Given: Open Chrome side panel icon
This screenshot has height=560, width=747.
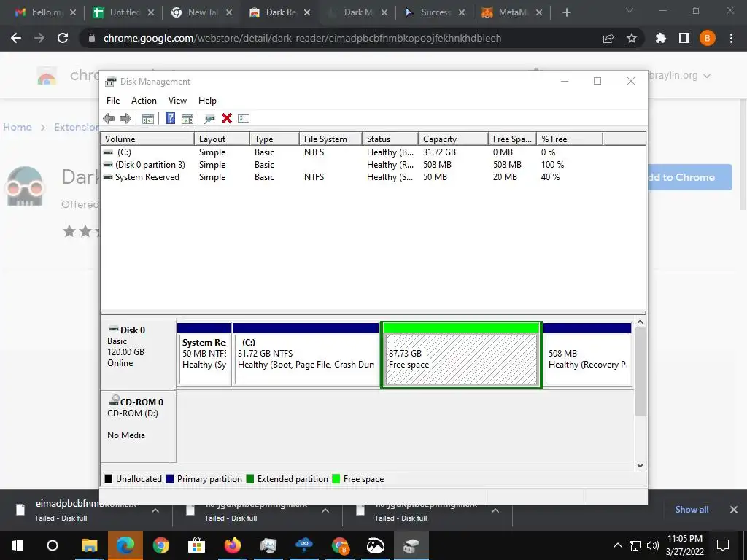Looking at the screenshot, I should (684, 38).
